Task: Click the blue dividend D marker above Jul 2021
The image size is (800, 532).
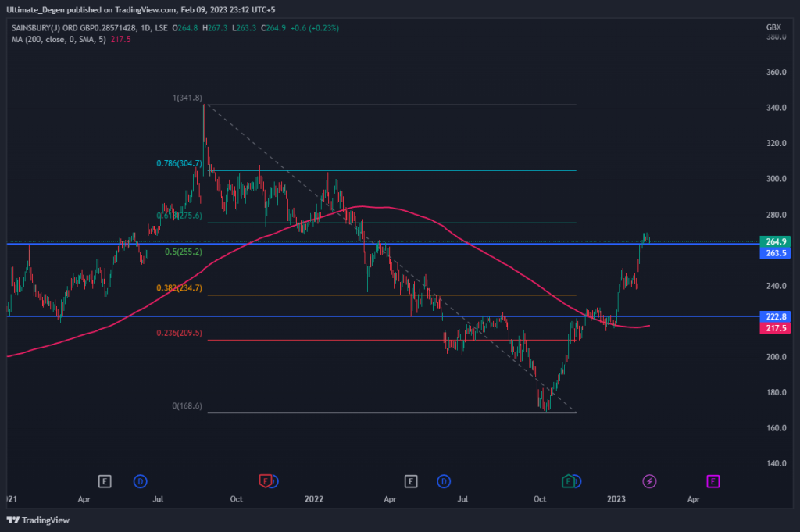Action: pyautogui.click(x=141, y=481)
